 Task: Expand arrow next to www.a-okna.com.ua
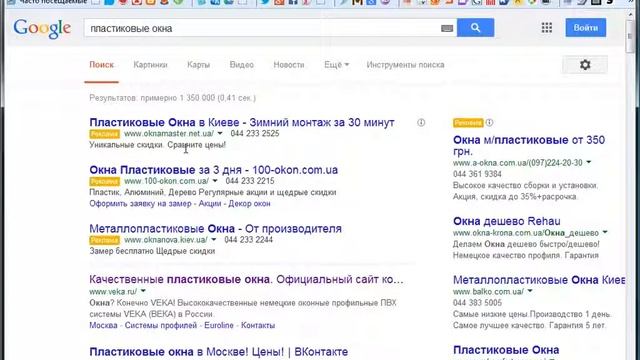[589, 162]
